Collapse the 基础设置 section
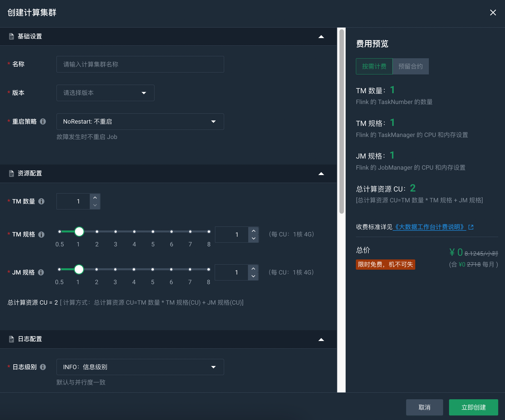Viewport: 505px width, 420px height. tap(321, 37)
